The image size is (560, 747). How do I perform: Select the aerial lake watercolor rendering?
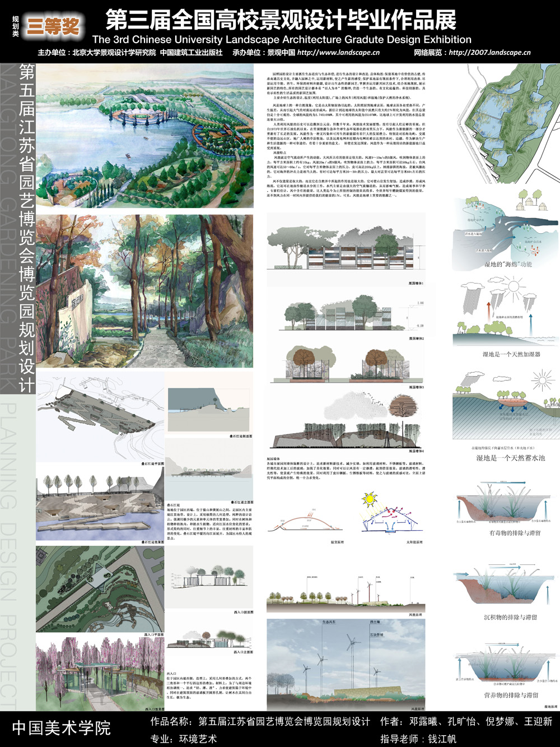(144, 136)
